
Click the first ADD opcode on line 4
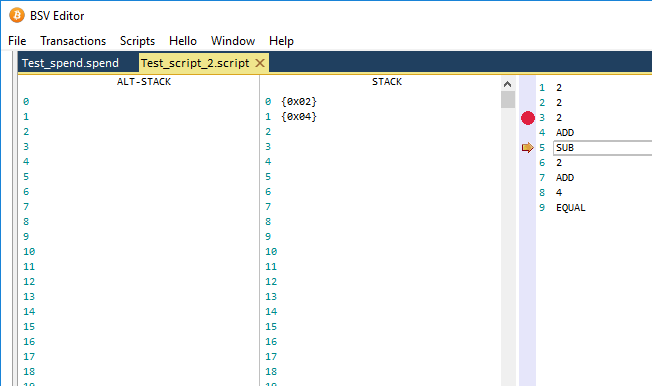(x=565, y=133)
